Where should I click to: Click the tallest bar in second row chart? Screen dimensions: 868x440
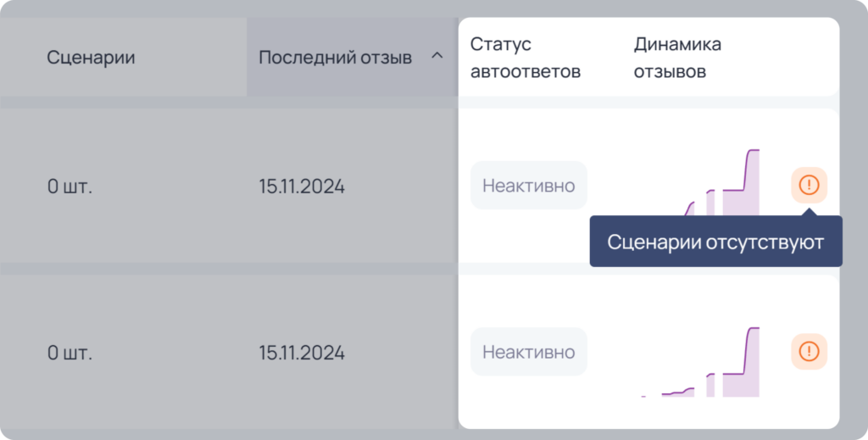pos(753,362)
